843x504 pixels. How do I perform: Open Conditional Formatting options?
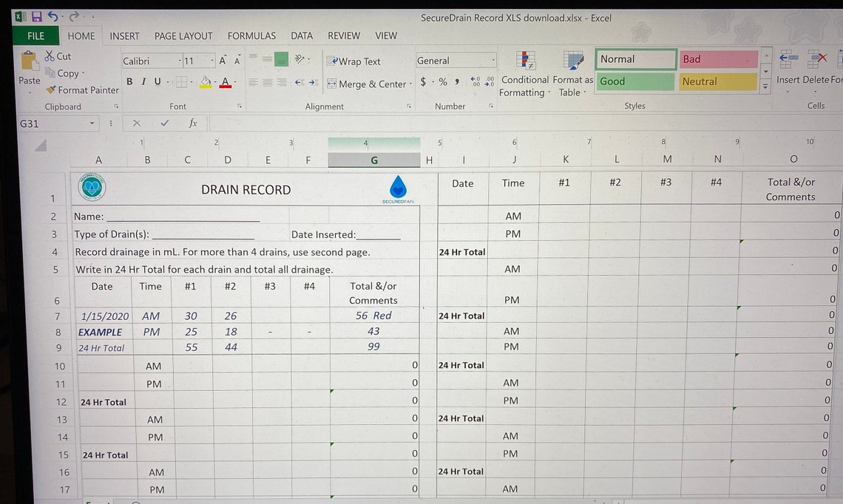[x=524, y=72]
